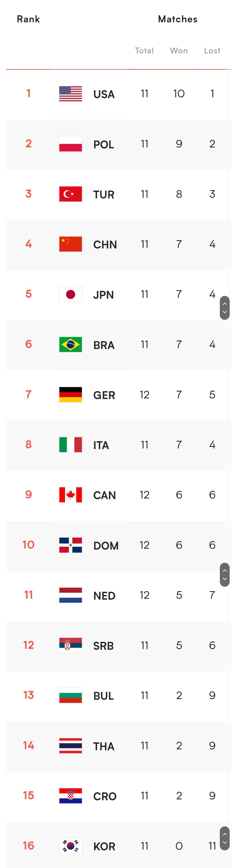The image size is (236, 868).
Task: Open the Japan flag icon
Action: click(70, 295)
